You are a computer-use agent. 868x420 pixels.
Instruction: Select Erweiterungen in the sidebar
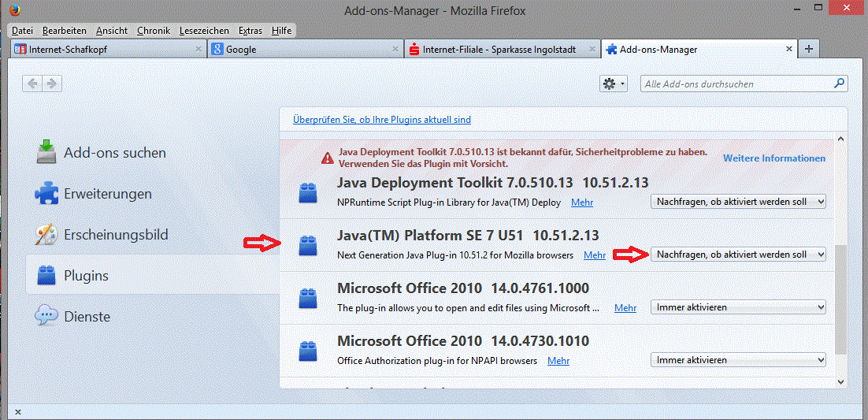click(152, 194)
